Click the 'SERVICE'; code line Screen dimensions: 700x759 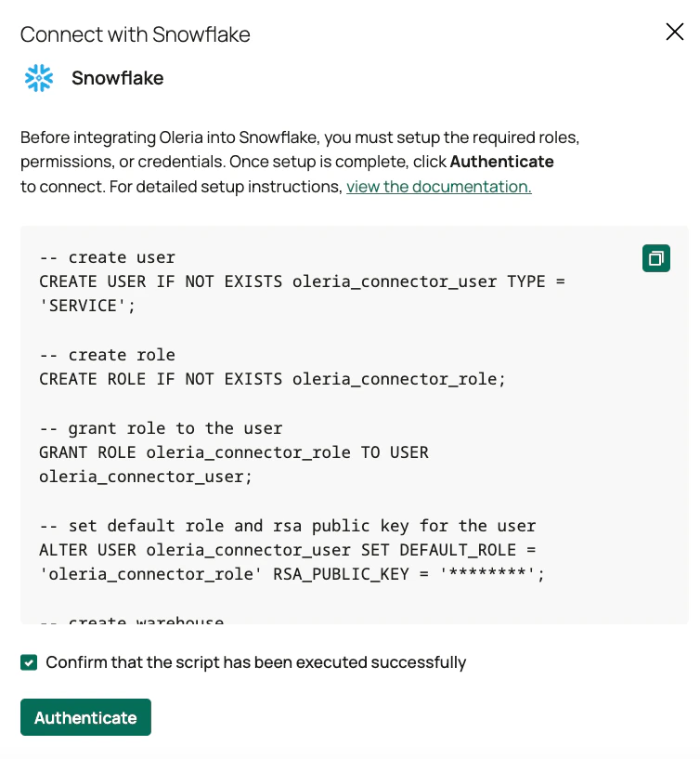[x=87, y=306]
